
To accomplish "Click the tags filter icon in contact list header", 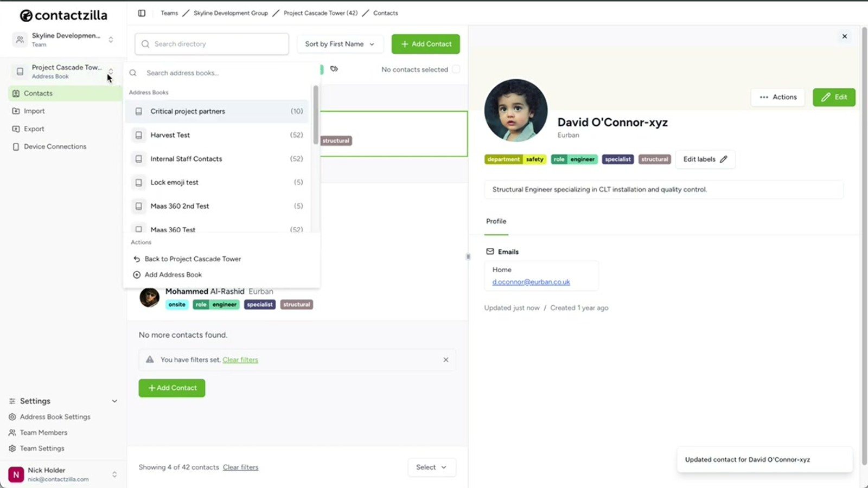I will tap(334, 69).
